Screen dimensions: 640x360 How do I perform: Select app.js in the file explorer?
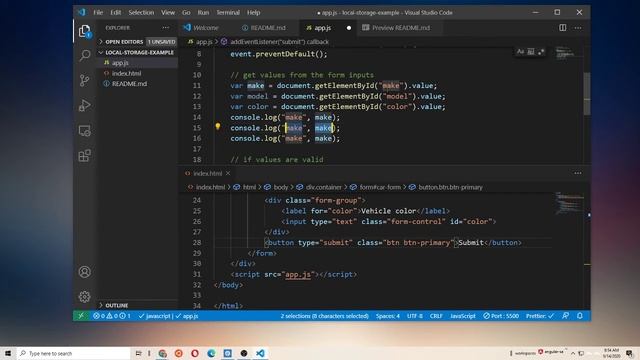pos(137,63)
